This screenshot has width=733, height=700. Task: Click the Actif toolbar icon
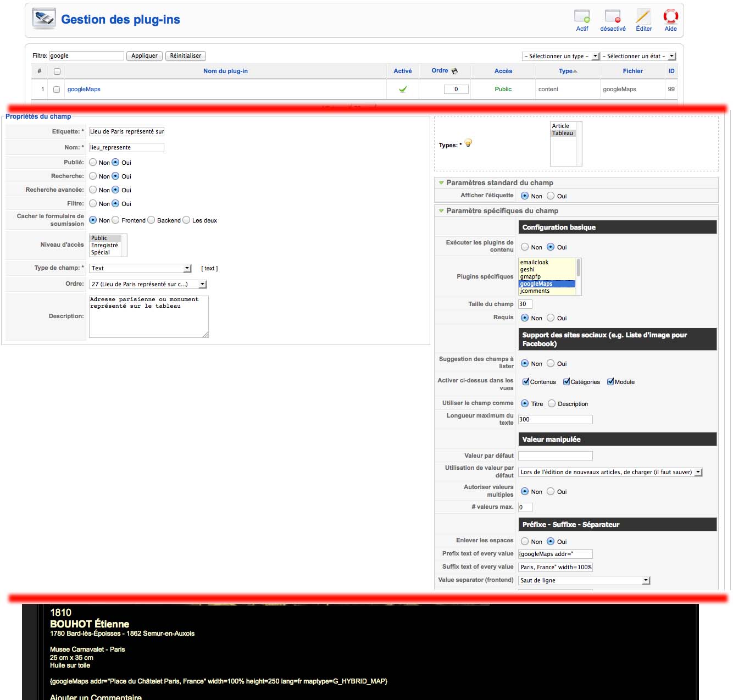[x=582, y=16]
